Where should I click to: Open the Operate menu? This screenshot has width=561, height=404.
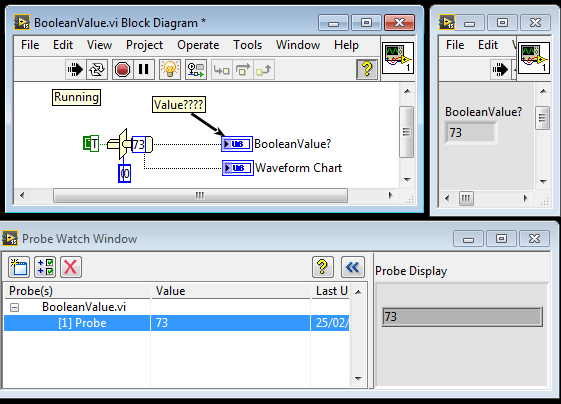tap(198, 45)
